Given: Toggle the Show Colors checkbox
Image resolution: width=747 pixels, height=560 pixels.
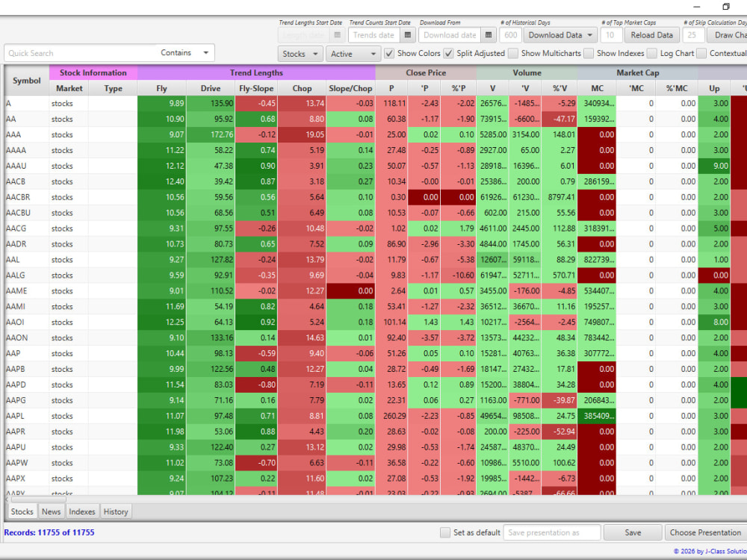Looking at the screenshot, I should [389, 53].
